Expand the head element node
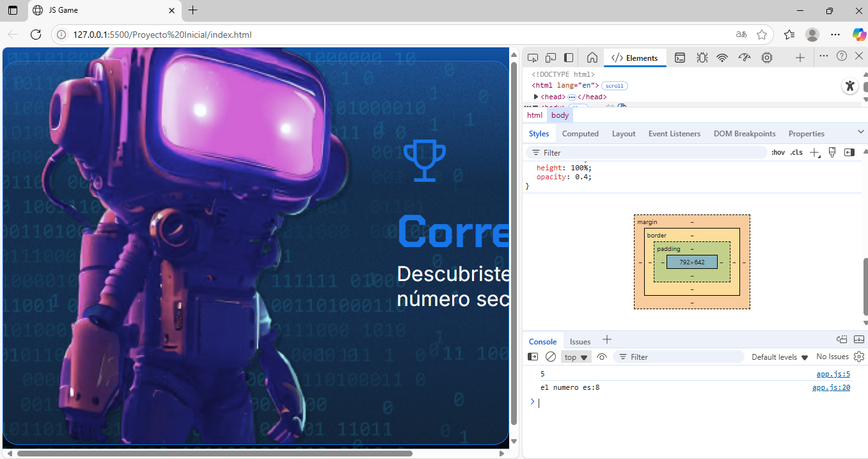This screenshot has height=459, width=868. (536, 97)
